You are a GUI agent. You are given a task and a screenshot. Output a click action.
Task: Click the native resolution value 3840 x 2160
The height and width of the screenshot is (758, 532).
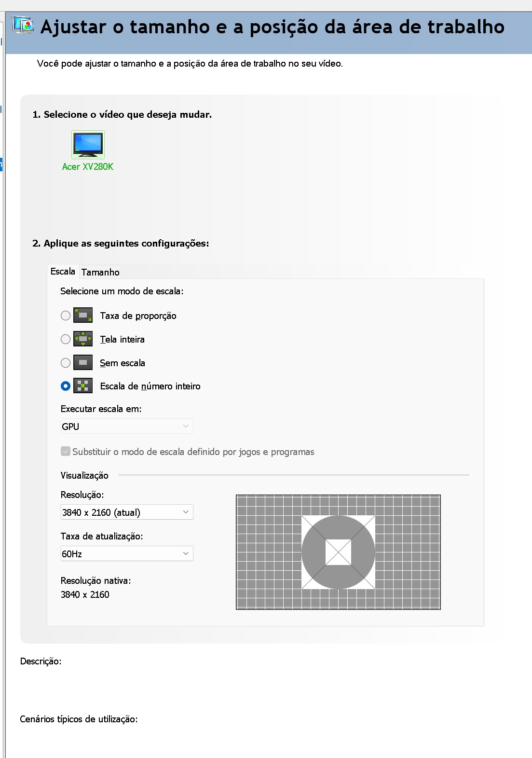coord(85,594)
